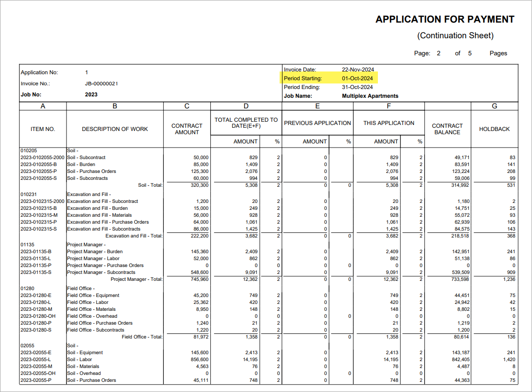Select item 2023-01135-L

click(36, 259)
